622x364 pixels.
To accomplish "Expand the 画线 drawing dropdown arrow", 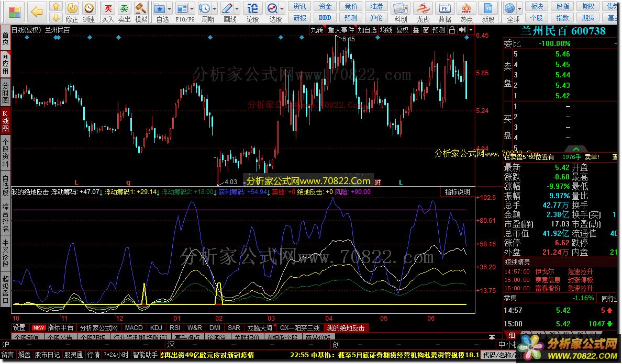I will coord(237,8).
